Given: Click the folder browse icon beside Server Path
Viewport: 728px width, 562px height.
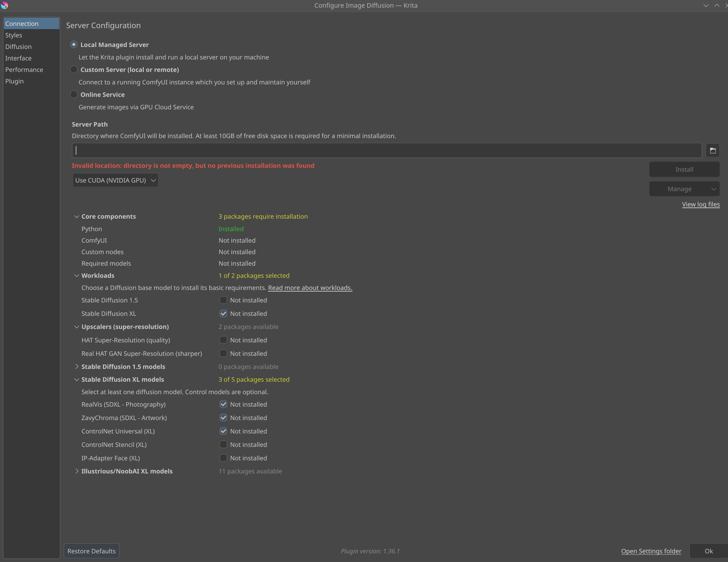Looking at the screenshot, I should click(713, 151).
